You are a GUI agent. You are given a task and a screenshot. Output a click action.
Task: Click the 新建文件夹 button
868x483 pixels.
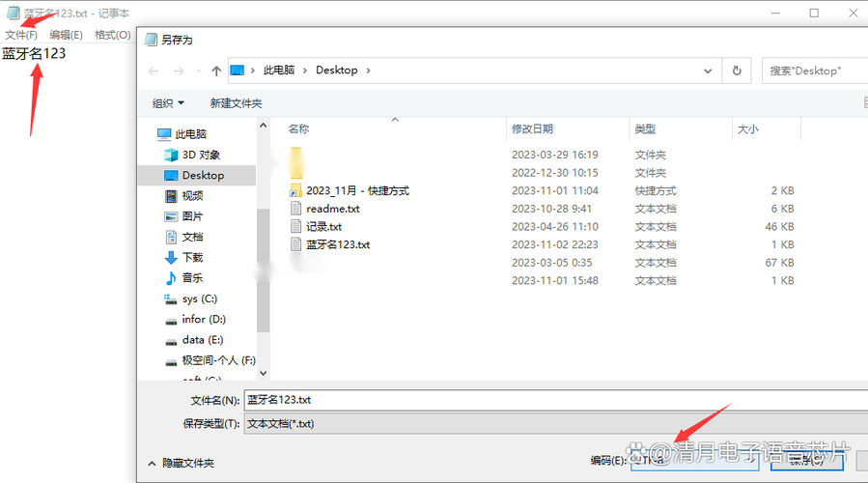236,103
